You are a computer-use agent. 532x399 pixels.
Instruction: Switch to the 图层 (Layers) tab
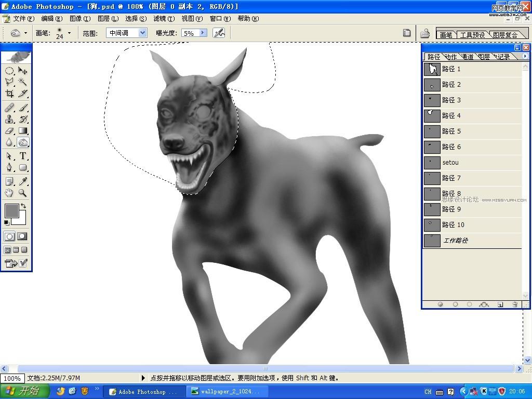[484, 57]
